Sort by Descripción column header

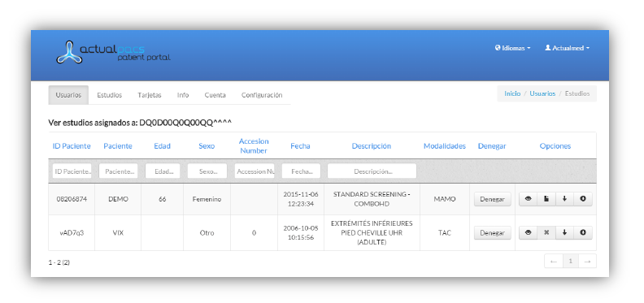click(372, 146)
